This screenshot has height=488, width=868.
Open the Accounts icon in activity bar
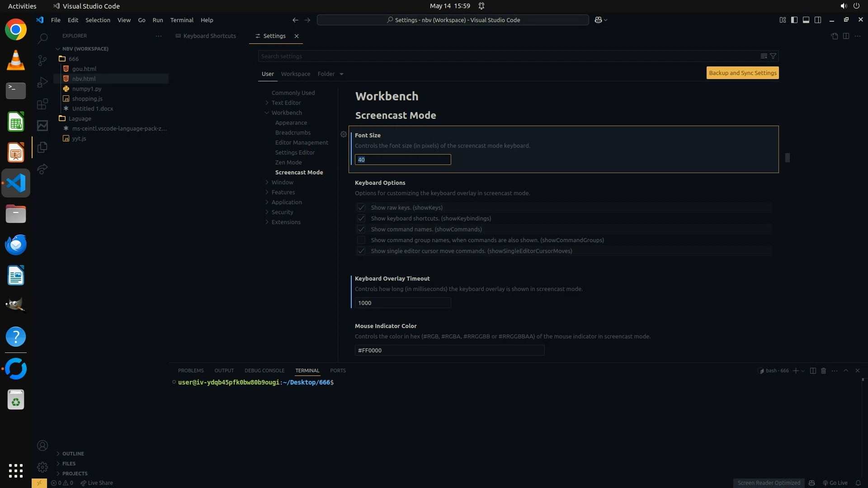coord(42,446)
